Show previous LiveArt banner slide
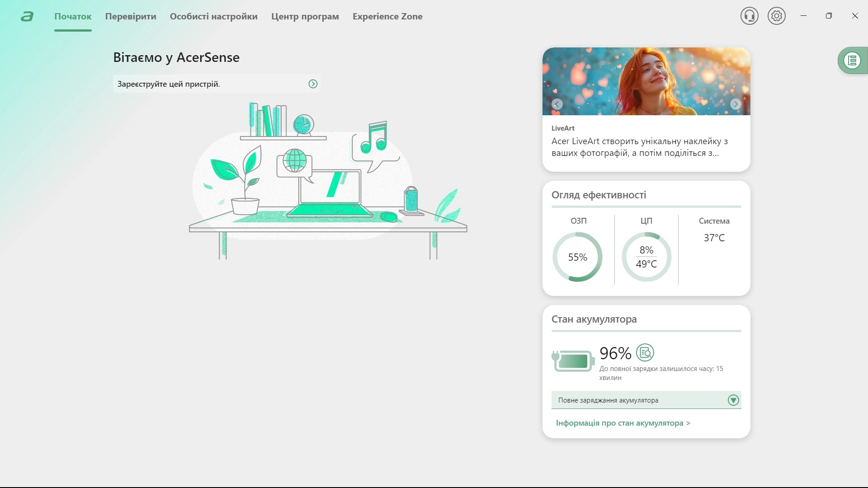 pyautogui.click(x=557, y=104)
